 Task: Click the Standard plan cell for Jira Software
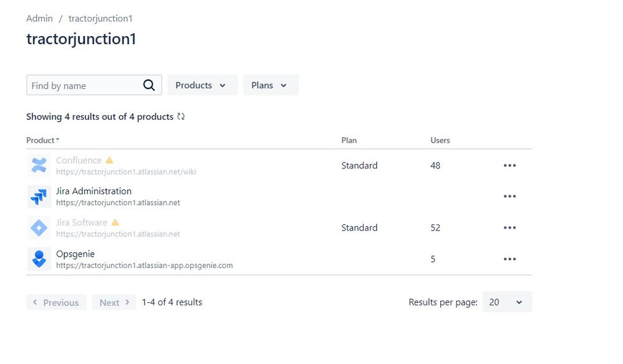359,228
